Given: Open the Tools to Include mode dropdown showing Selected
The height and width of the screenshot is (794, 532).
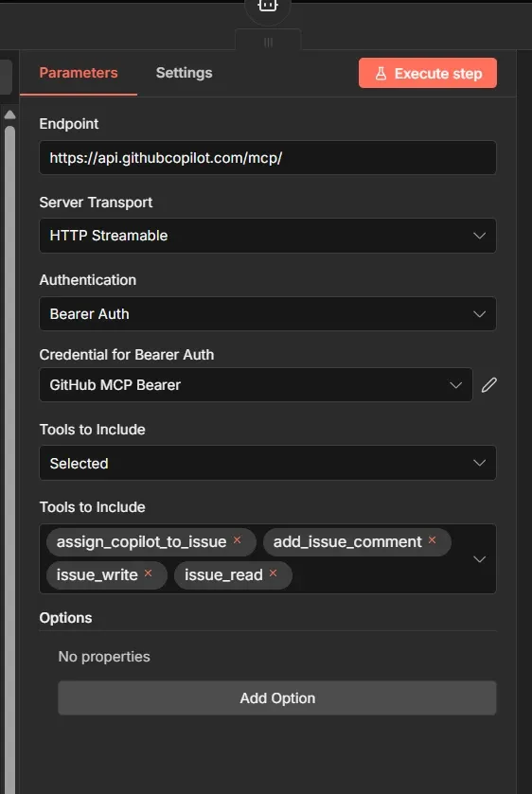Looking at the screenshot, I should tap(268, 463).
